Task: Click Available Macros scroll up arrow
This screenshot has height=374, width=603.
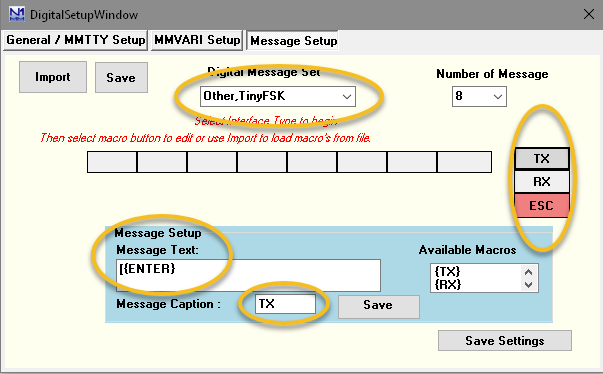Action: 528,272
